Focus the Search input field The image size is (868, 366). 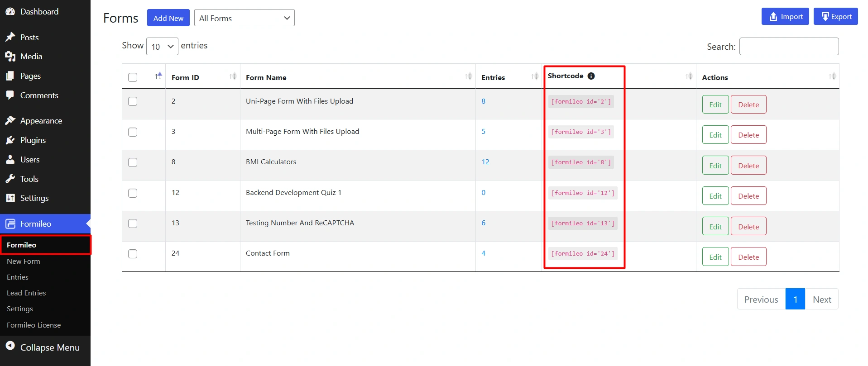tap(789, 47)
